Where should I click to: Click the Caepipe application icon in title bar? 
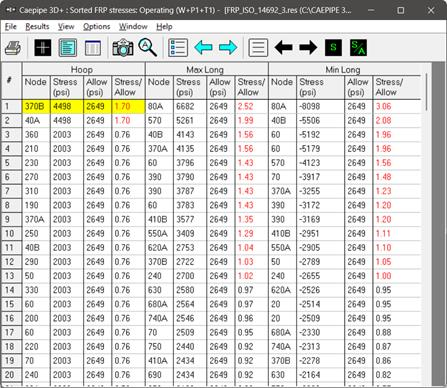click(10, 10)
